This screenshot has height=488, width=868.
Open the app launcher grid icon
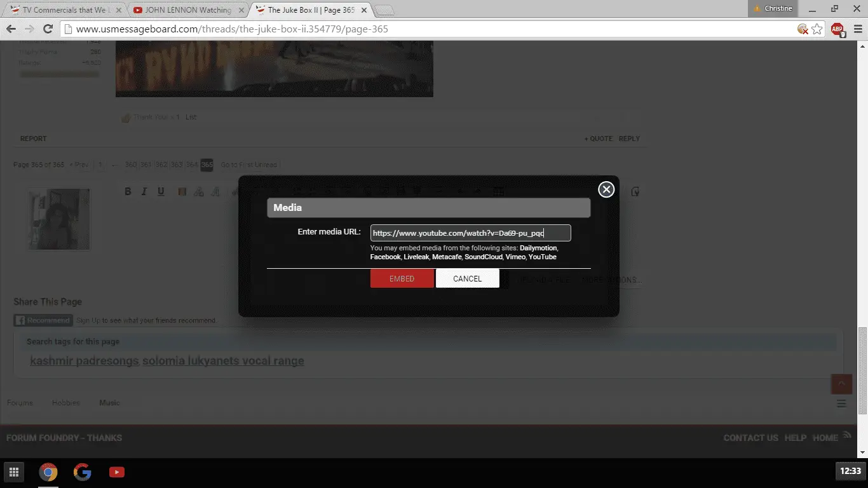14,471
